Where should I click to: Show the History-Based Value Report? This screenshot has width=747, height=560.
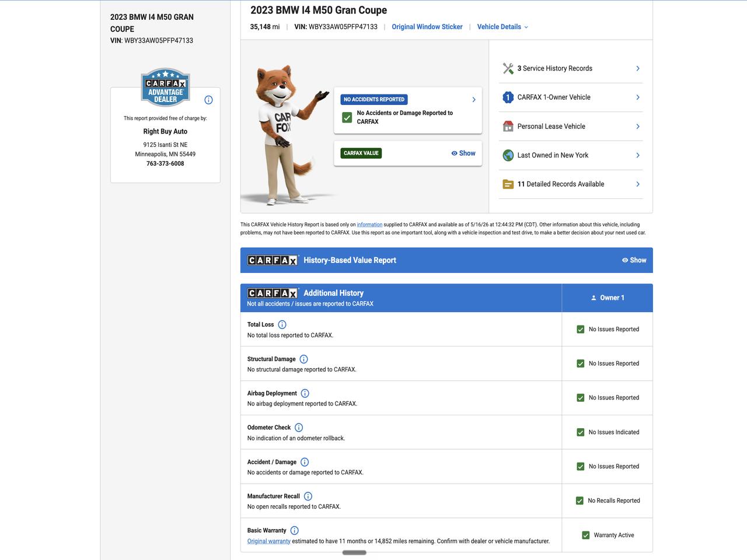634,260
